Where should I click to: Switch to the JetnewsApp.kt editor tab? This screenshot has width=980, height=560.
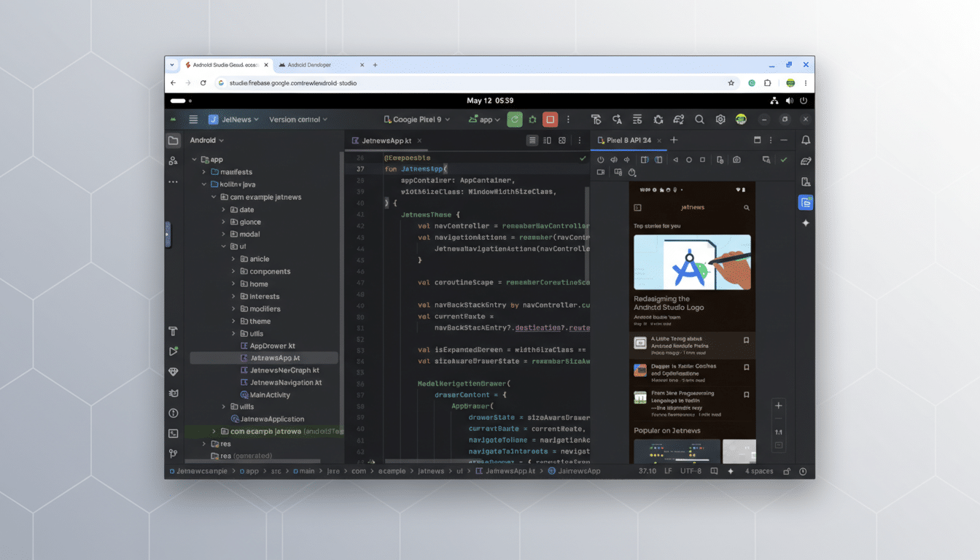point(386,139)
